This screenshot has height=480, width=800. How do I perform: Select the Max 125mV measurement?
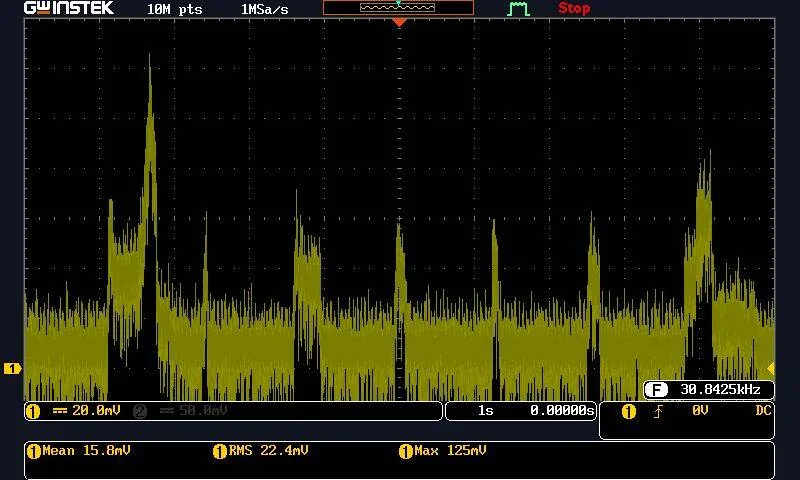click(x=451, y=450)
